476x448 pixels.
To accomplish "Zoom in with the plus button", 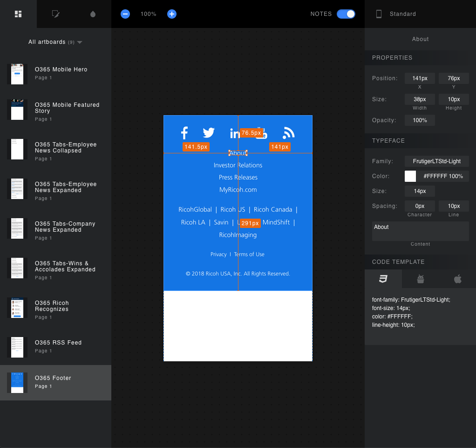I will (172, 14).
